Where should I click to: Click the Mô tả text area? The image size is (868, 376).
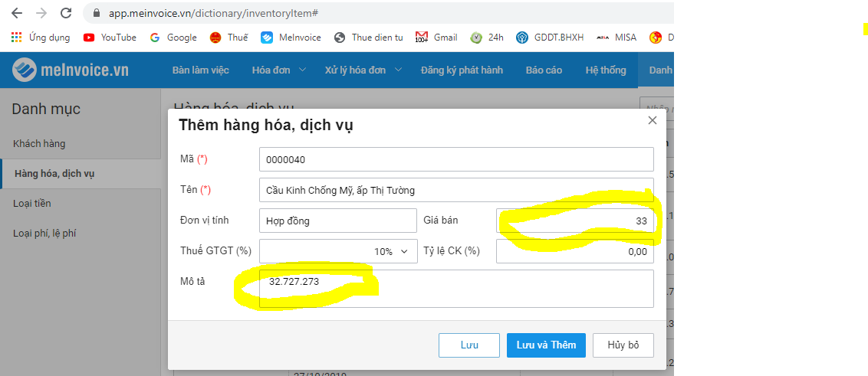[456, 289]
